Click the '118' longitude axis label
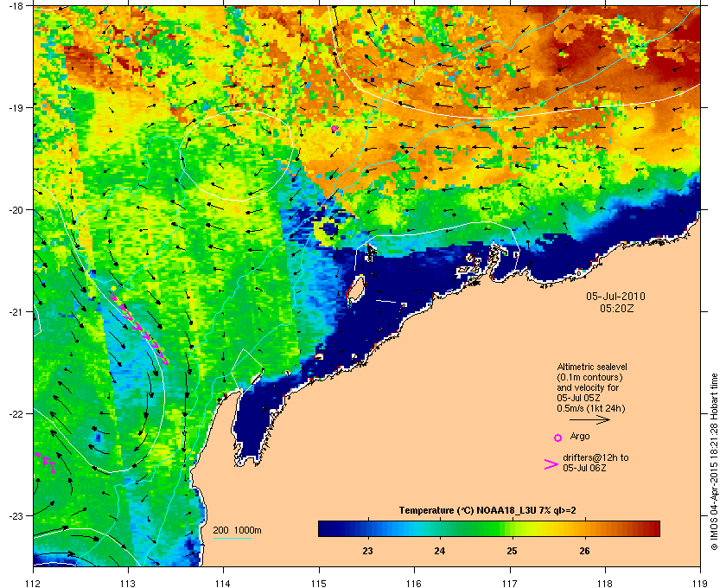This screenshot has height=588, width=726. pyautogui.click(x=605, y=583)
